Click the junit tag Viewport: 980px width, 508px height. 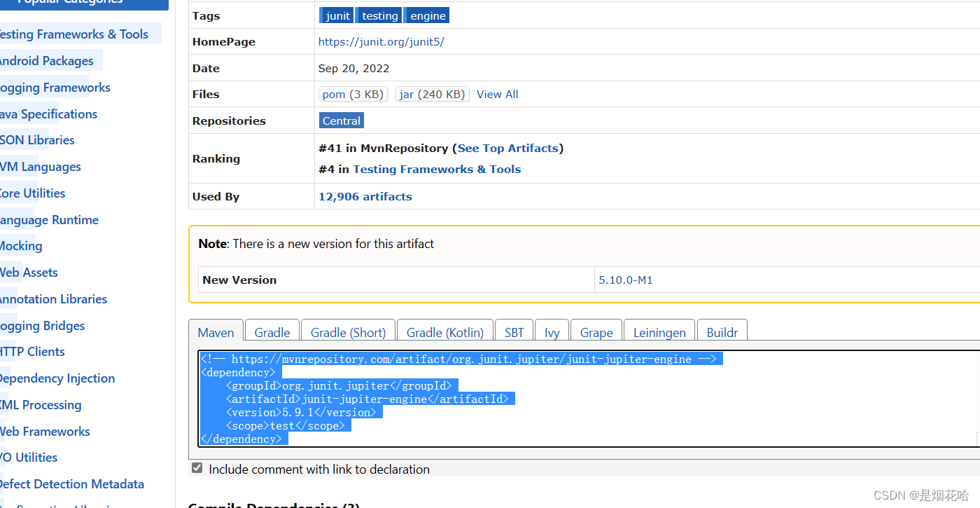coord(337,15)
